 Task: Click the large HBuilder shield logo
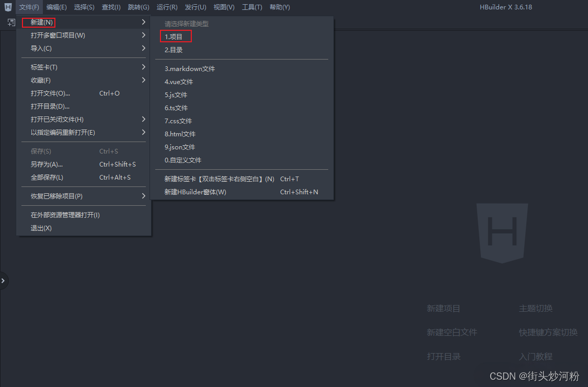click(x=502, y=233)
